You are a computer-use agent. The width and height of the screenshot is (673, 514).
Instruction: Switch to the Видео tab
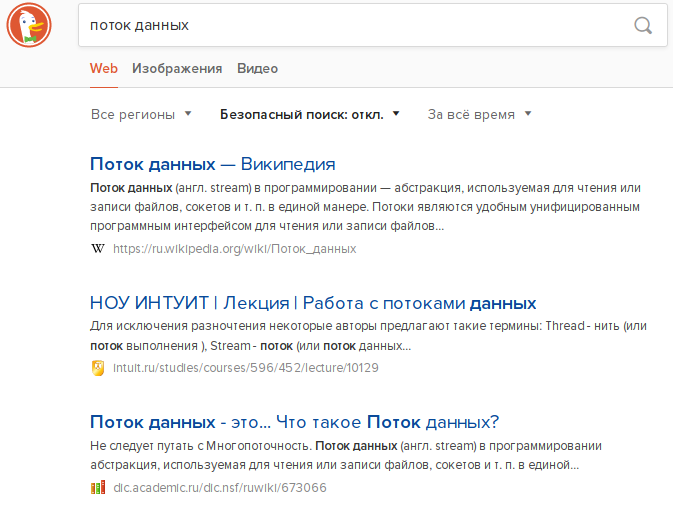(x=257, y=69)
